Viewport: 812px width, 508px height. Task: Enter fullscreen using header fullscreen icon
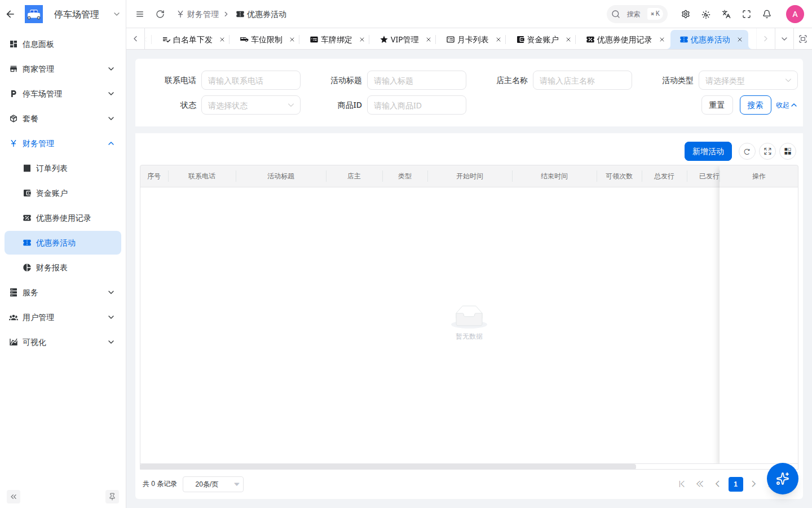coord(747,14)
